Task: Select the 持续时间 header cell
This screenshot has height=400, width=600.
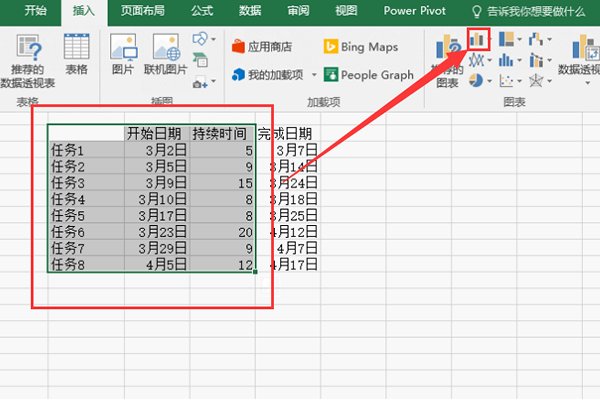Action: point(222,133)
